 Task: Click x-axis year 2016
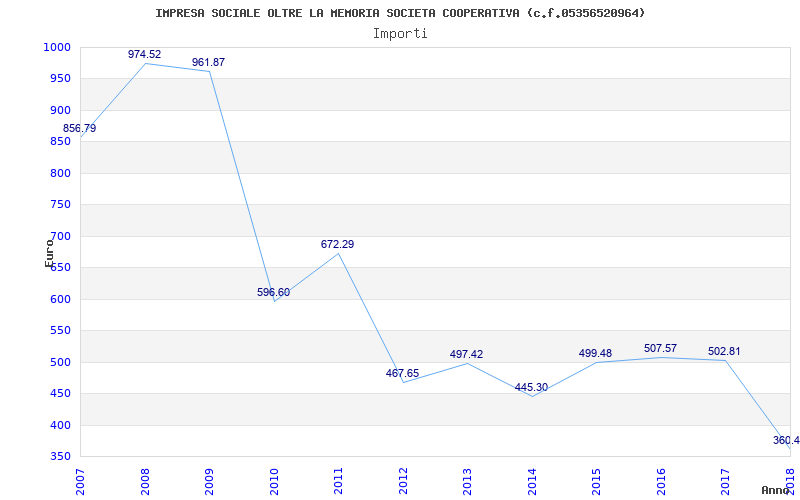[661, 481]
